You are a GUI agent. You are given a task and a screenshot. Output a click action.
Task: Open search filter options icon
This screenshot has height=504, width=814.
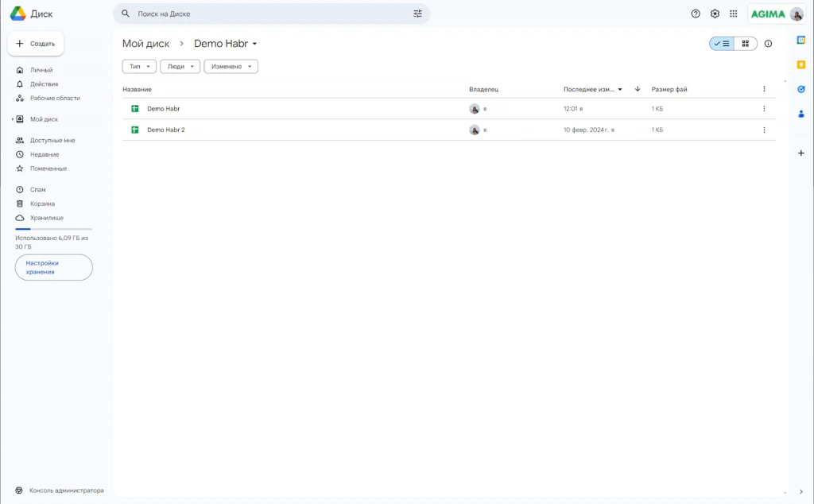point(417,14)
